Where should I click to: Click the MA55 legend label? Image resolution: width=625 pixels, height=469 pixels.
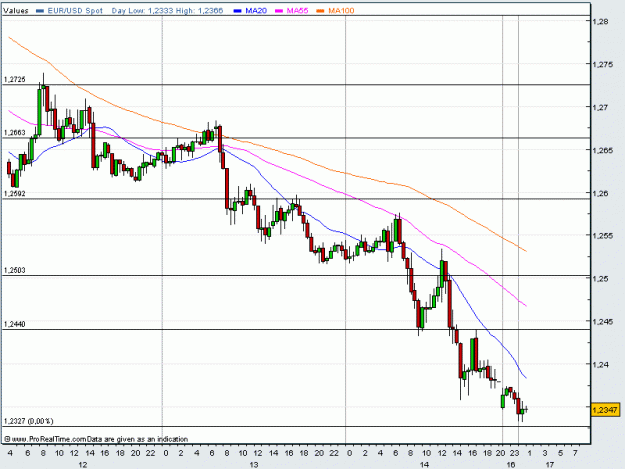(x=297, y=11)
